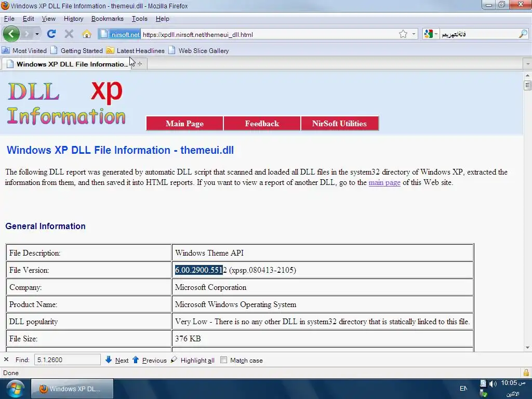Enable the Match case checkbox
The height and width of the screenshot is (399, 532).
click(223, 360)
